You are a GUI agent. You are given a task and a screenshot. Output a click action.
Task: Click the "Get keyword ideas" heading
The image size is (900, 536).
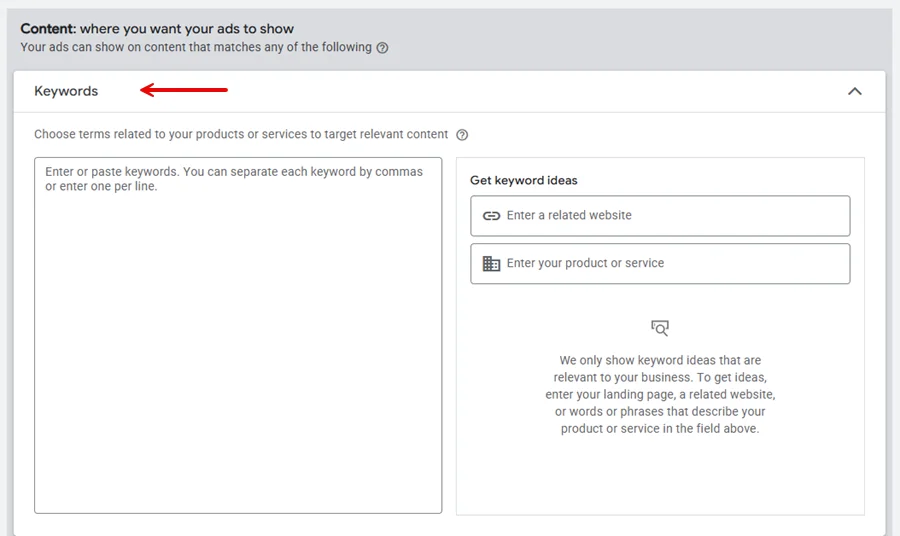[x=524, y=181]
